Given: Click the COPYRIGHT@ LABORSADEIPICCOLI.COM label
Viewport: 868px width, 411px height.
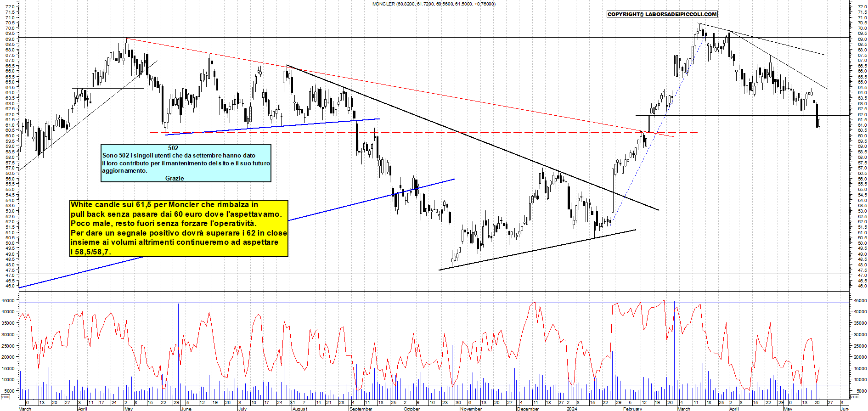Looking at the screenshot, I should pyautogui.click(x=662, y=14).
